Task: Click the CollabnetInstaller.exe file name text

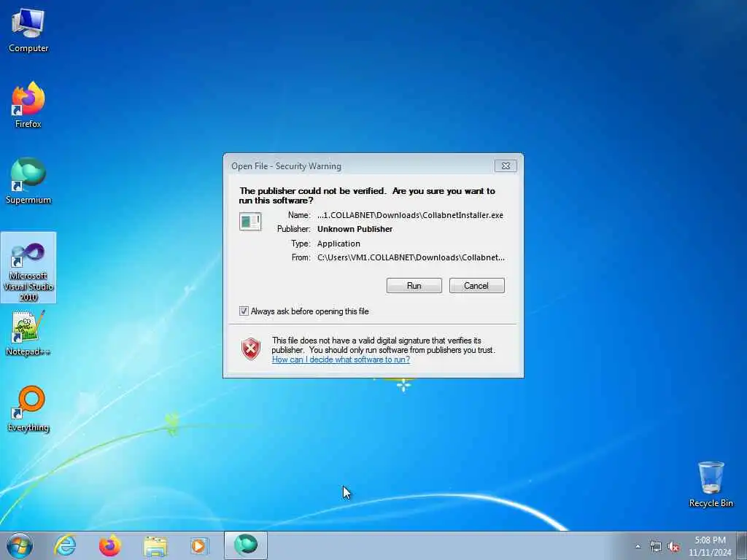Action: (410, 215)
